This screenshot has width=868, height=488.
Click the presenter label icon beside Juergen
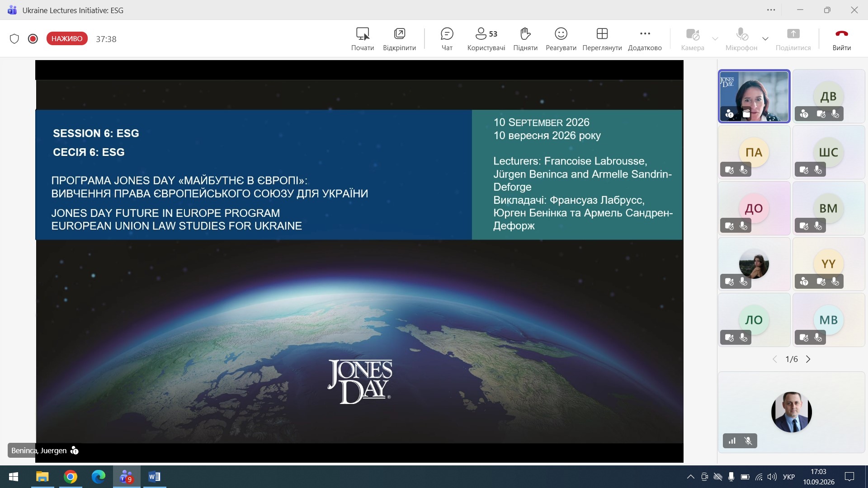[75, 450]
